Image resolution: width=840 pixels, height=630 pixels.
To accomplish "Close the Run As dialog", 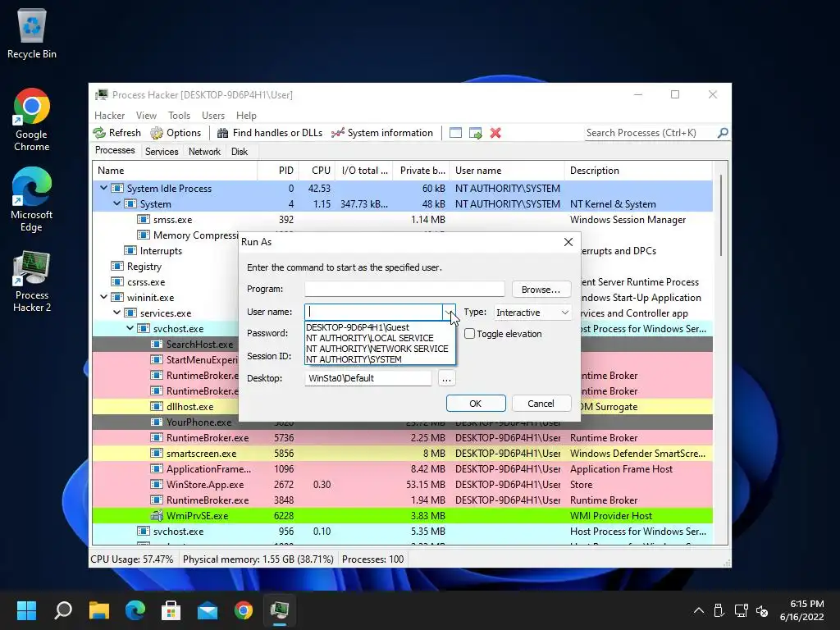I will 568,242.
